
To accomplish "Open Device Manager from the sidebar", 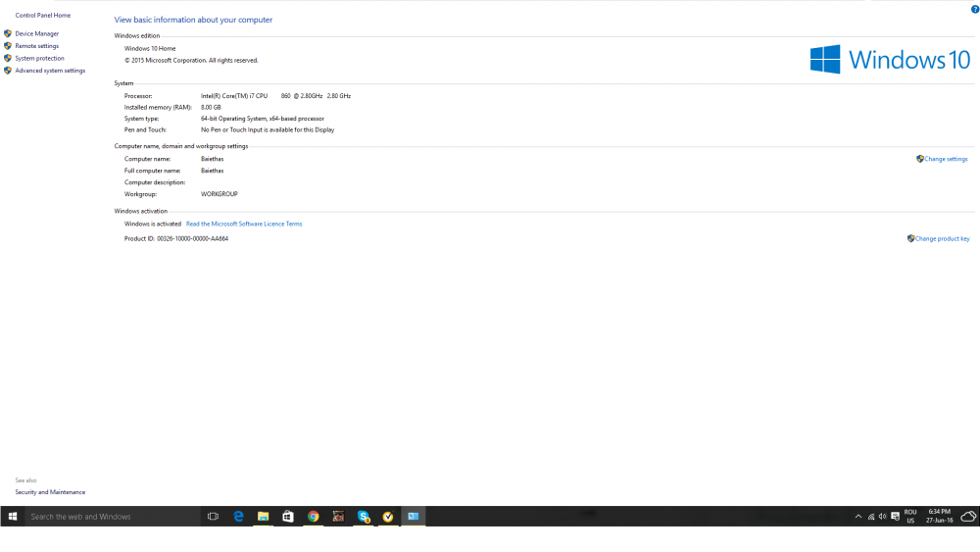I will tap(37, 33).
